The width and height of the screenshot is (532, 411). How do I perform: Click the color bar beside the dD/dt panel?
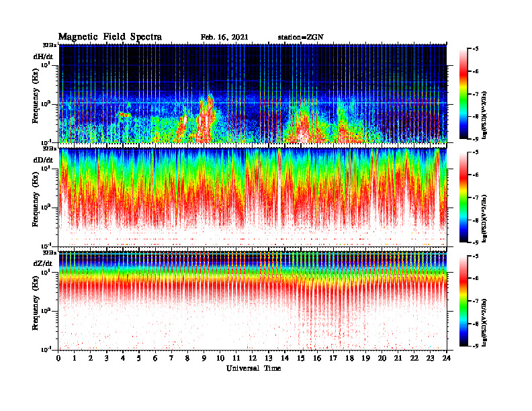[463, 197]
